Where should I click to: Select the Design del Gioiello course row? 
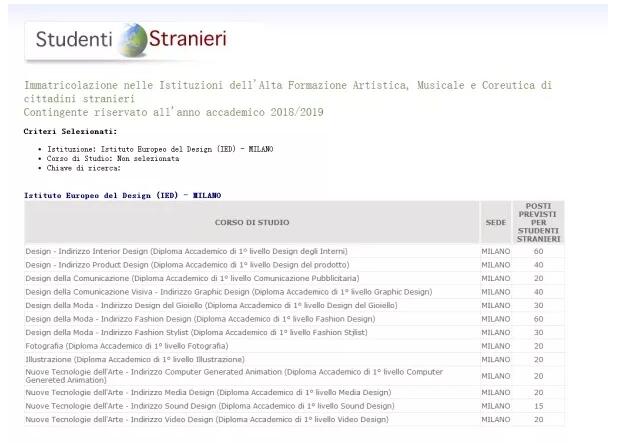(x=294, y=305)
